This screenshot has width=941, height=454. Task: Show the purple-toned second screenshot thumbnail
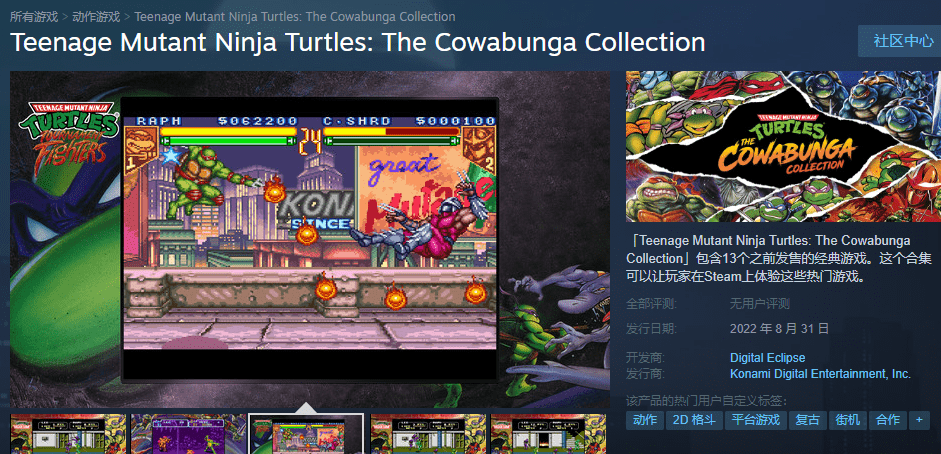click(188, 434)
